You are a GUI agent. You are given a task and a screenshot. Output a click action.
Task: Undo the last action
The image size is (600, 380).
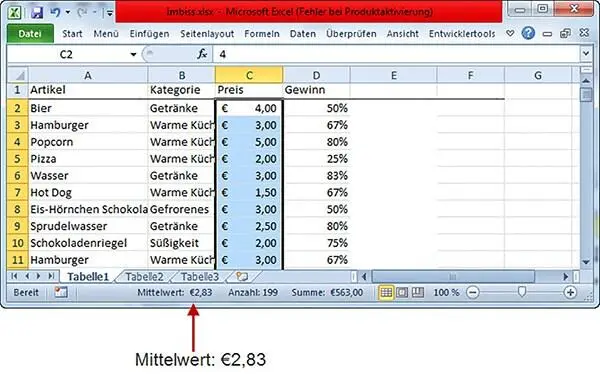pos(55,12)
